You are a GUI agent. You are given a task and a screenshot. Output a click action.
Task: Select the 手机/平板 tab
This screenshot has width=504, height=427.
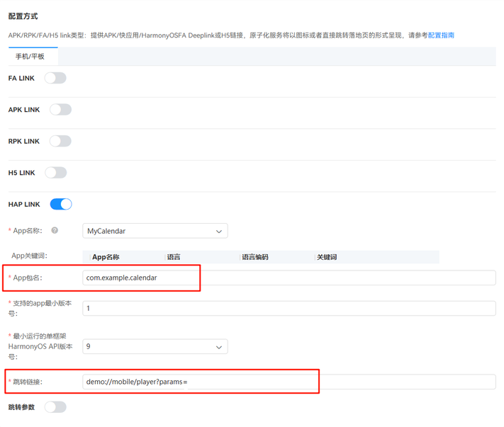30,57
